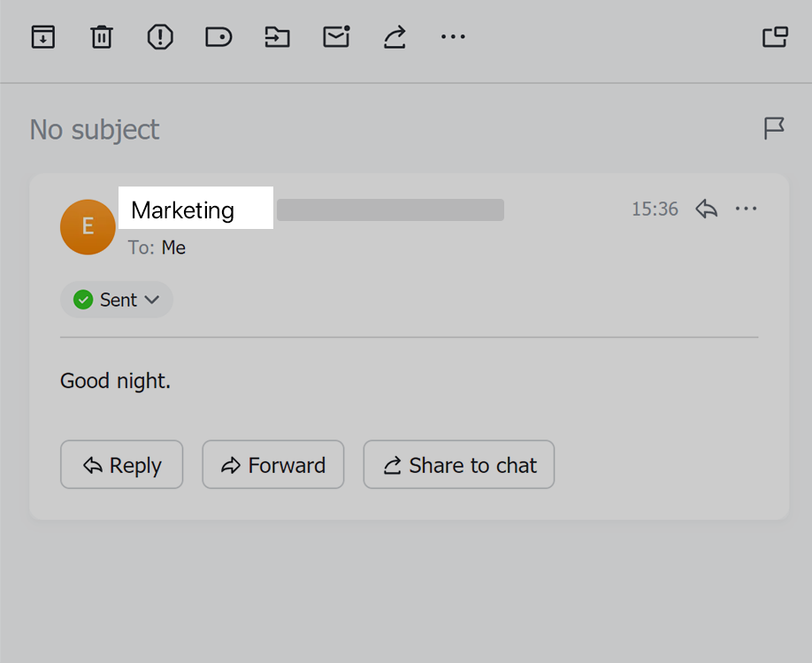Click the No subject header text
The width and height of the screenshot is (812, 663).
click(94, 129)
